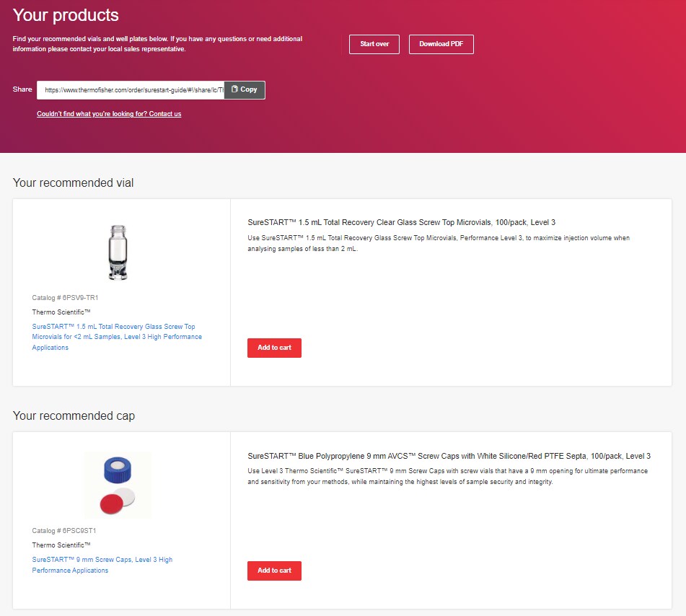Open the Contact us link
The width and height of the screenshot is (686, 616).
pyautogui.click(x=109, y=114)
